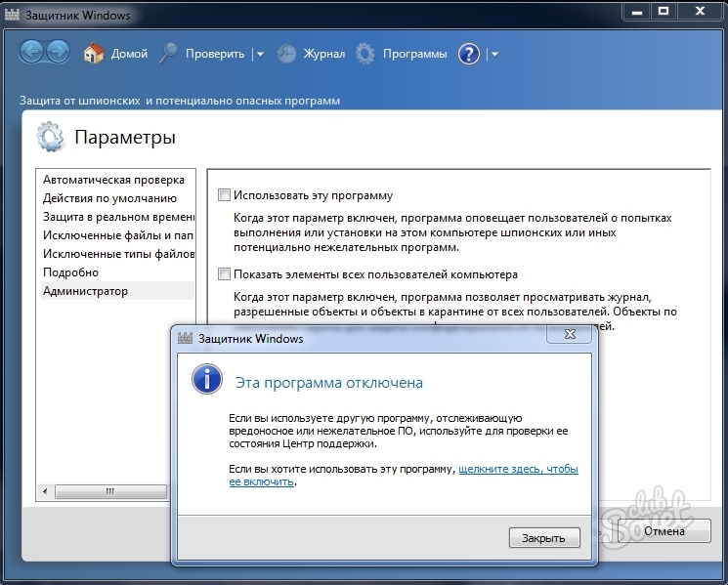
Task: Open help with the question mark icon
Action: [x=469, y=54]
